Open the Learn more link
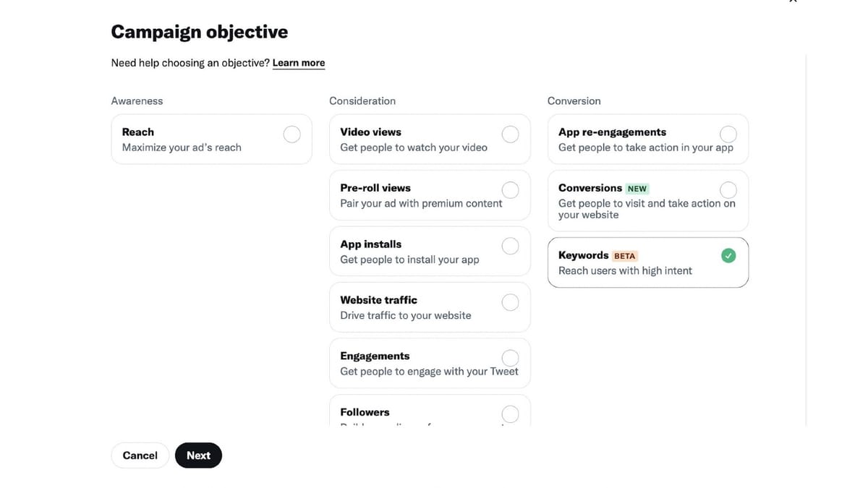Screen dimensions: 868x488 (x=299, y=63)
